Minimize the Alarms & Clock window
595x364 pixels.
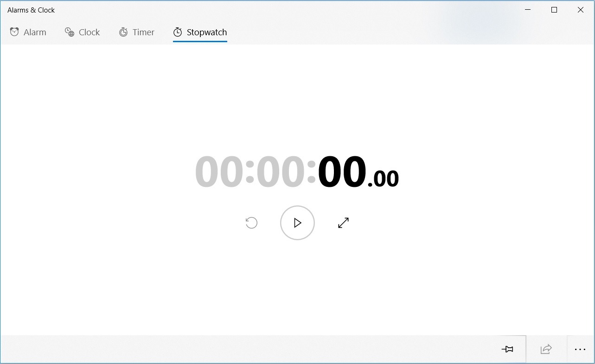(527, 9)
